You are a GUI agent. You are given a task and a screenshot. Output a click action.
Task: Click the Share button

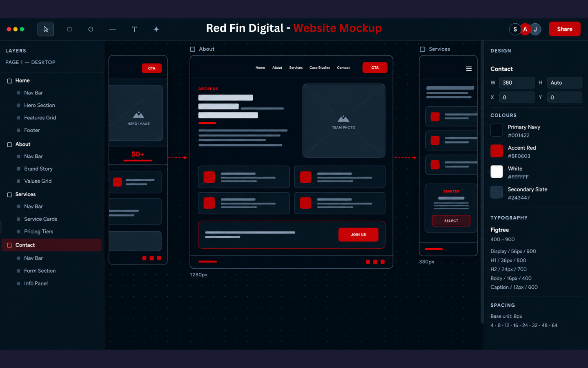565,29
